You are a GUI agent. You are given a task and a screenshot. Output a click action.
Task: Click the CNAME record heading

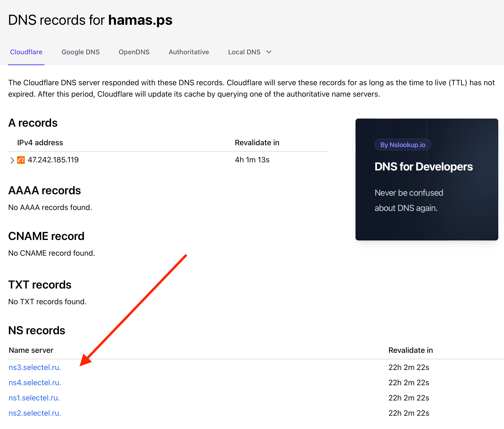(x=46, y=236)
